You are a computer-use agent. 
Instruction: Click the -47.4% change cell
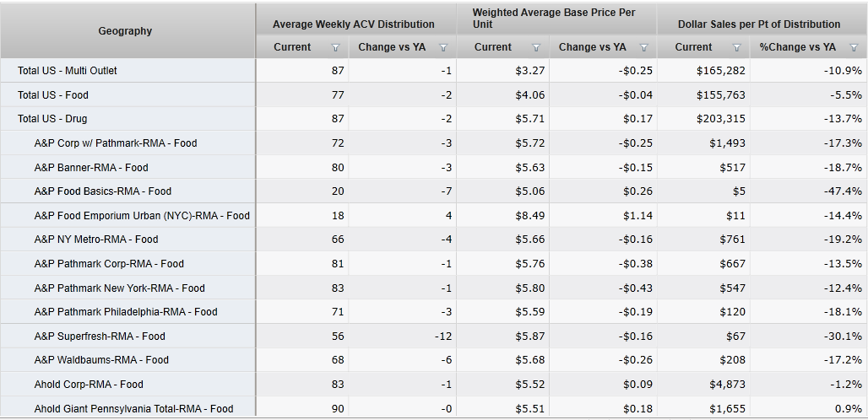pos(843,191)
